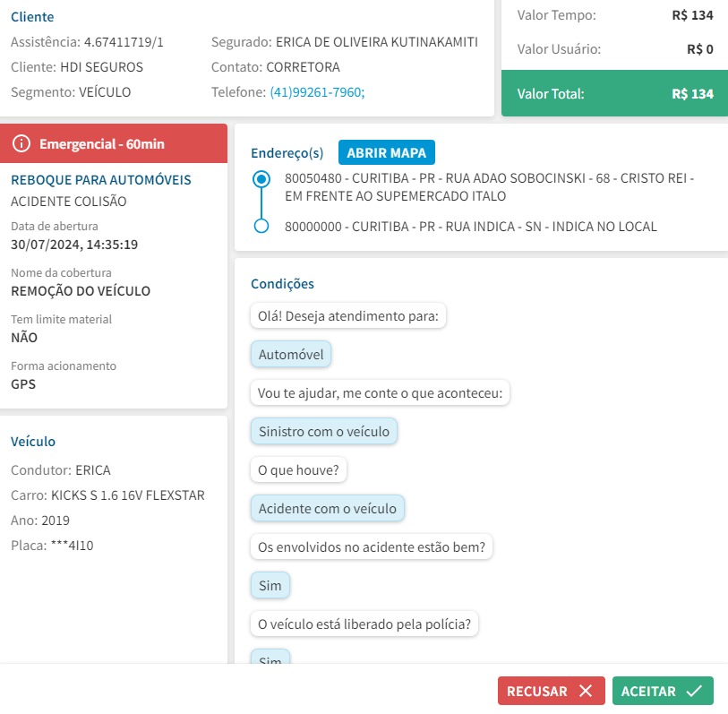The width and height of the screenshot is (728, 714).
Task: Click the green Valor Total bar
Action: 614,93
